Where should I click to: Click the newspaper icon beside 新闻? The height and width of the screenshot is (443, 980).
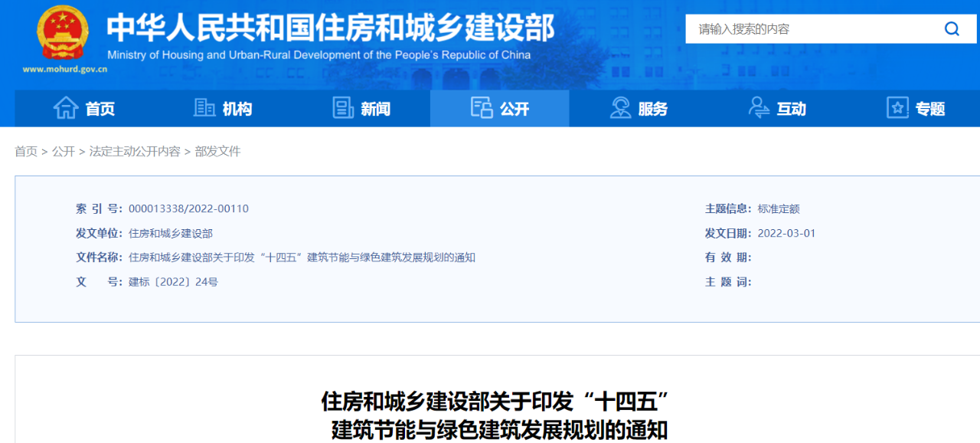tap(344, 108)
